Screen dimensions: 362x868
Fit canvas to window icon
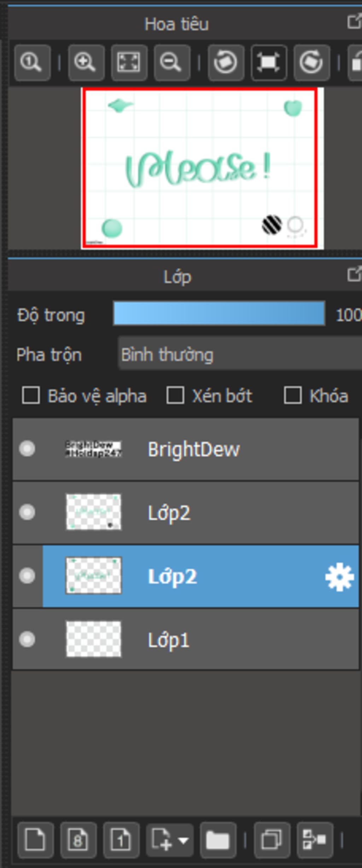click(x=129, y=63)
